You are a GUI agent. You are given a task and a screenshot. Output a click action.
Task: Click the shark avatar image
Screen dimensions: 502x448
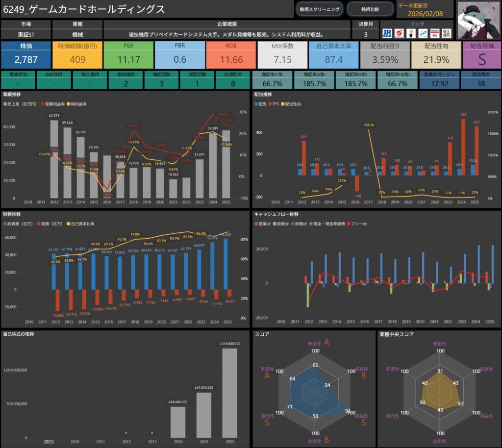(478, 19)
